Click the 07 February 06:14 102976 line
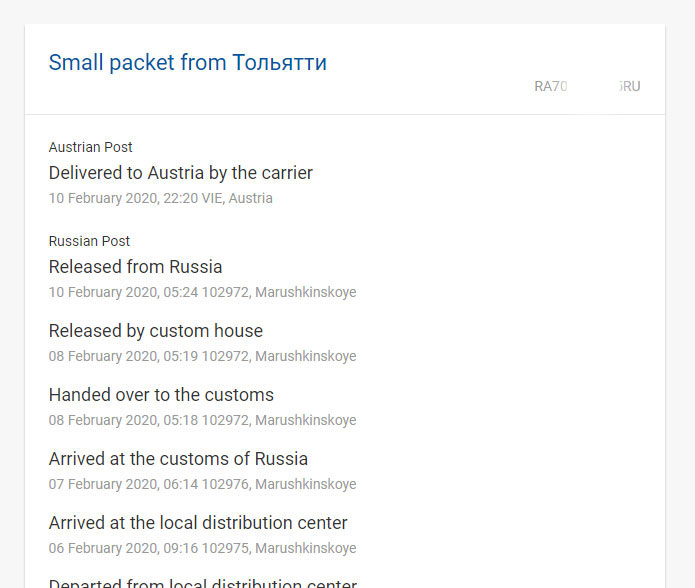The image size is (695, 588). click(203, 484)
